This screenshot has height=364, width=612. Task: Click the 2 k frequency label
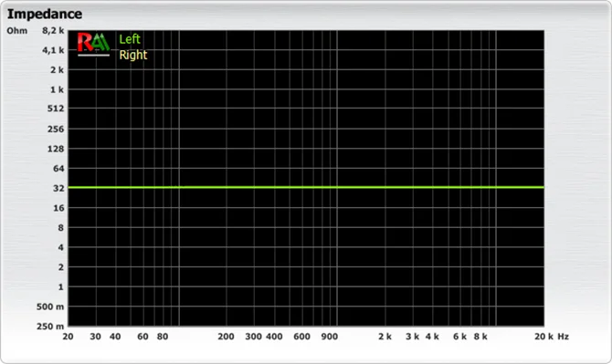tap(385, 337)
